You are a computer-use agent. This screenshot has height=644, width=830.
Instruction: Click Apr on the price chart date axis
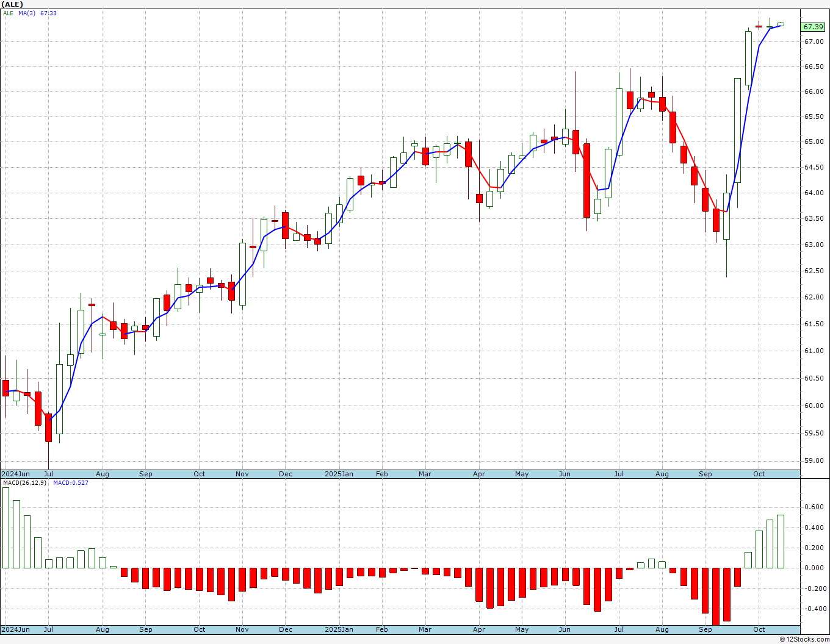(x=479, y=474)
